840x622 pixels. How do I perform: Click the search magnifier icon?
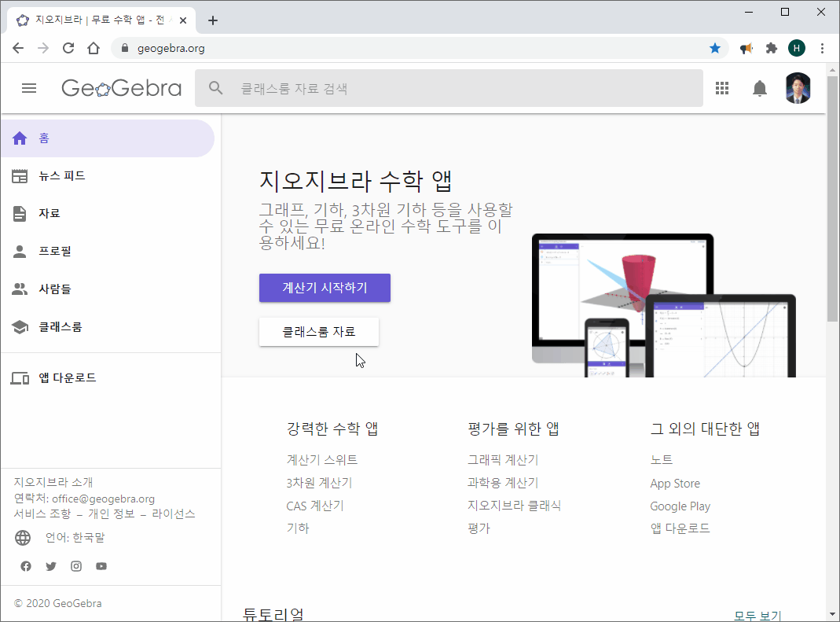215,88
